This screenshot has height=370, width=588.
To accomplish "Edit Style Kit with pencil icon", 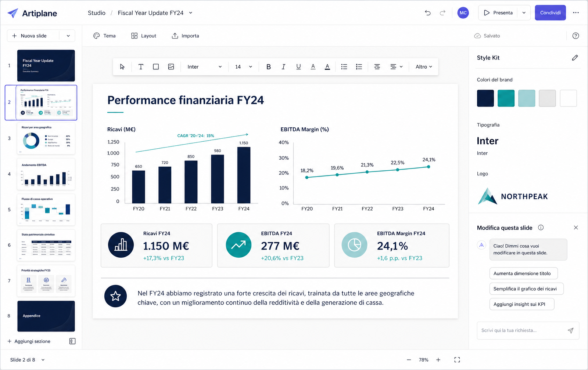I will point(575,58).
